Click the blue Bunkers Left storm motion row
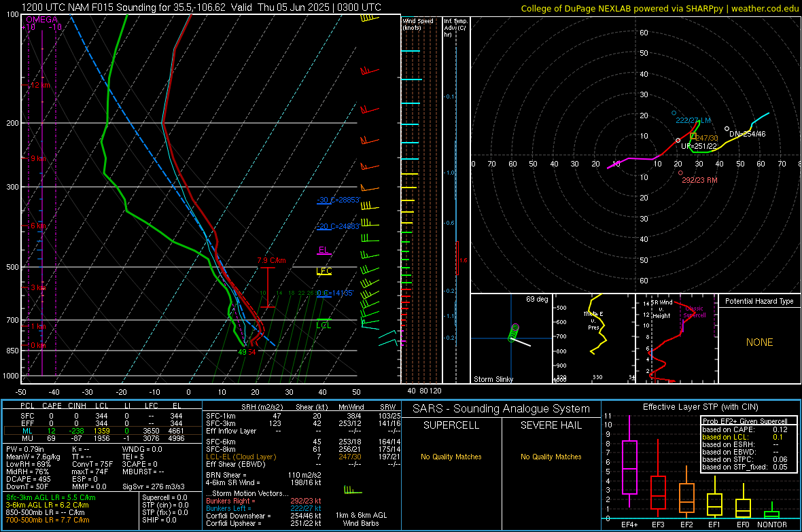This screenshot has width=802, height=532. [264, 508]
